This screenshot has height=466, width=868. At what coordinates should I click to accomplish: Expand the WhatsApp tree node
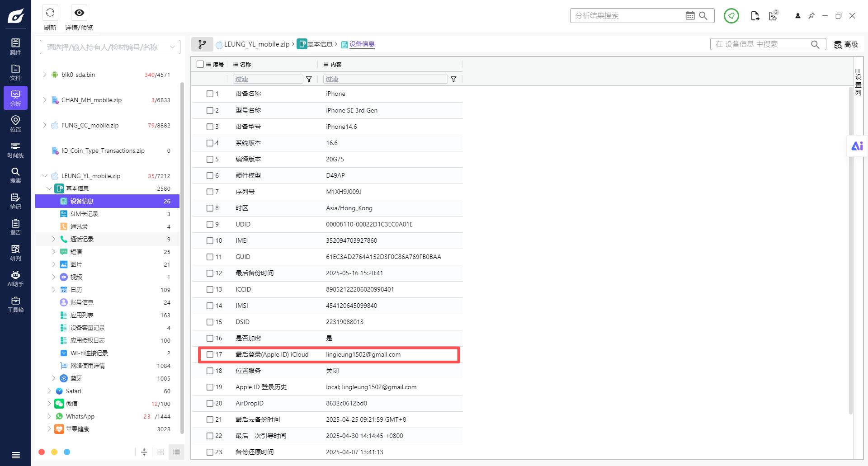point(49,416)
